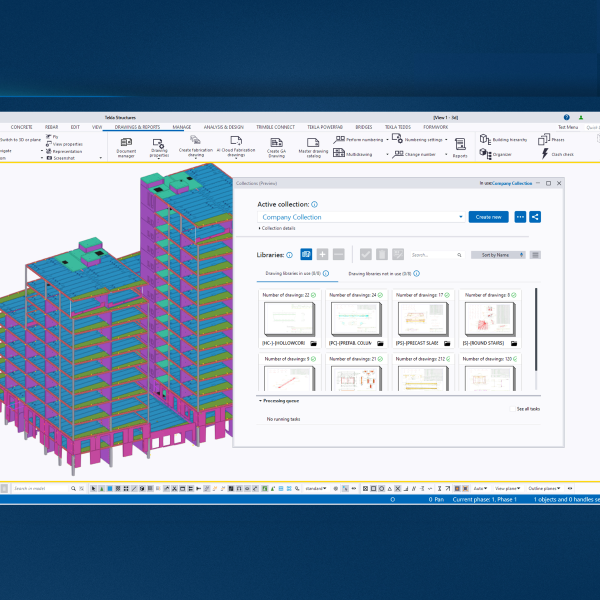The height and width of the screenshot is (600, 600).
Task: Switch to the REBAR ribbon tab
Action: 51,127
